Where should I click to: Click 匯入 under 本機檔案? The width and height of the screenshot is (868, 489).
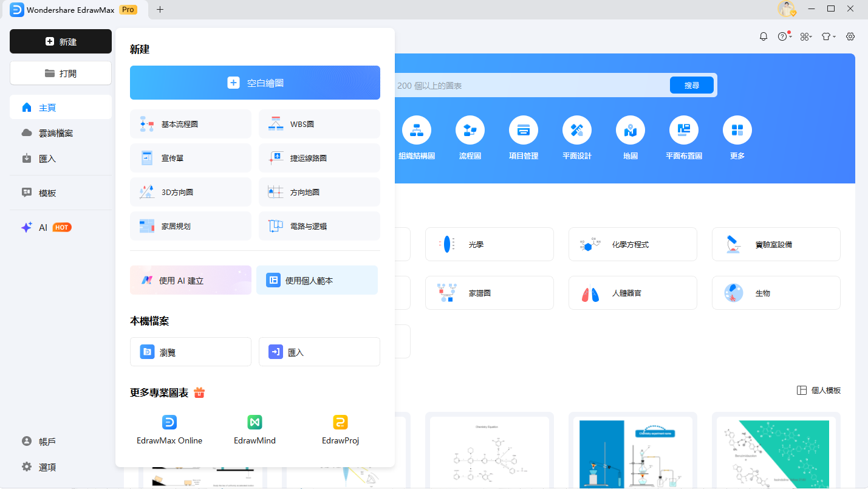320,352
